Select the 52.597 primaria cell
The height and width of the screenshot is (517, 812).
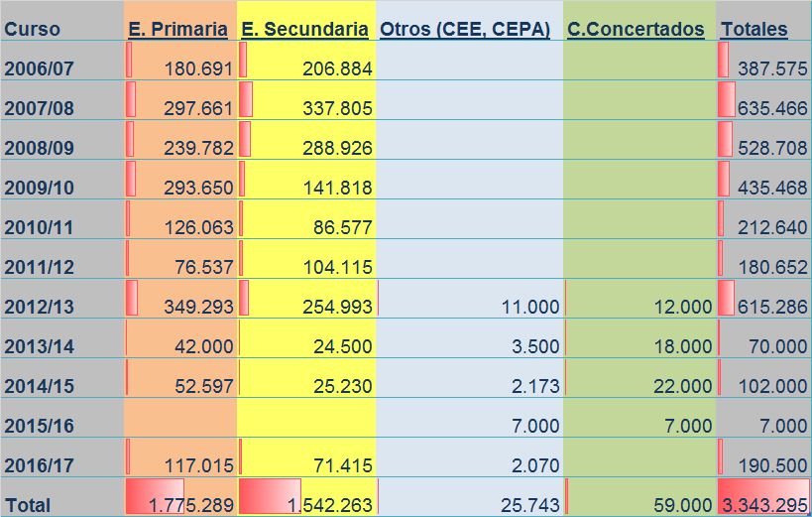tap(180, 378)
